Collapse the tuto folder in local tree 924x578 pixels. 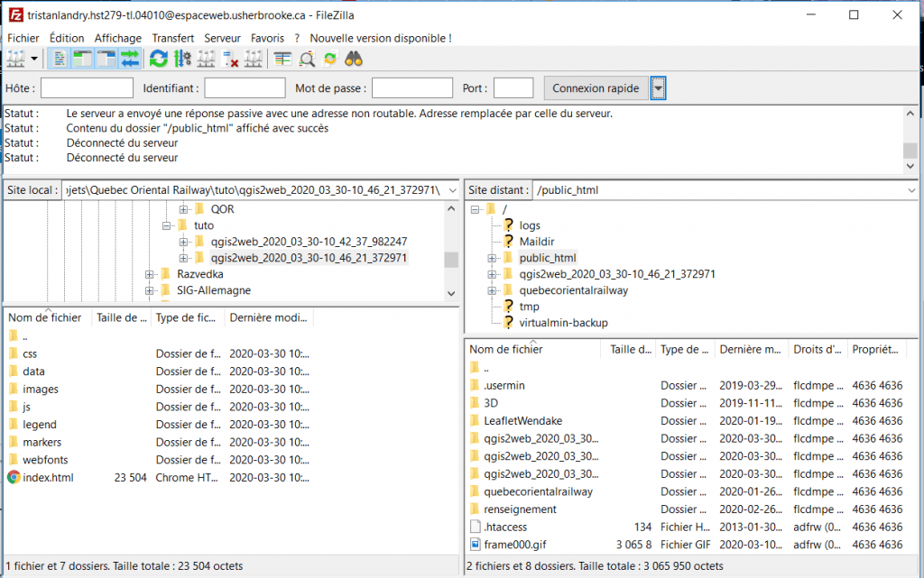(x=166, y=225)
